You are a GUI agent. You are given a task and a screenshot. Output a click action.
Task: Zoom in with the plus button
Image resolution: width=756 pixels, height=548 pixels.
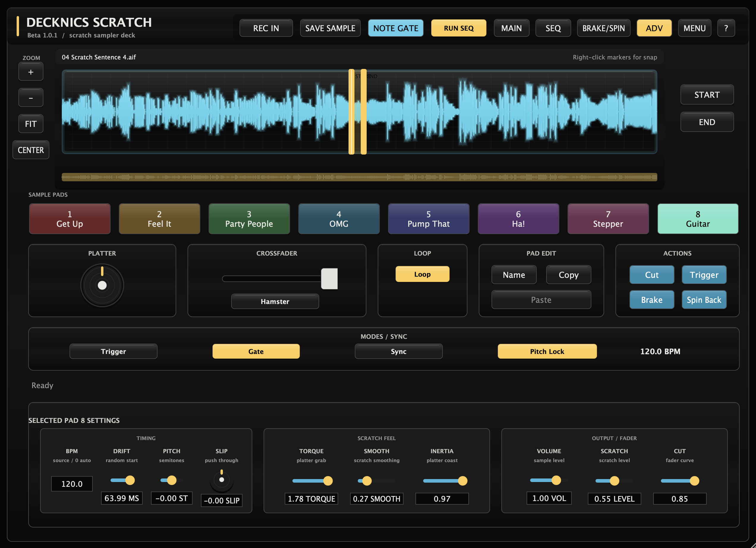tap(31, 72)
